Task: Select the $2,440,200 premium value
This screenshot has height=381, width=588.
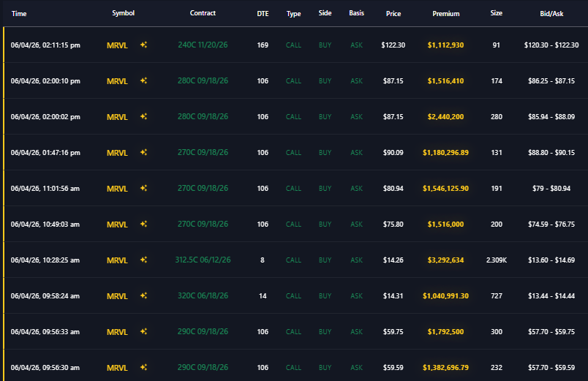Action: point(445,116)
